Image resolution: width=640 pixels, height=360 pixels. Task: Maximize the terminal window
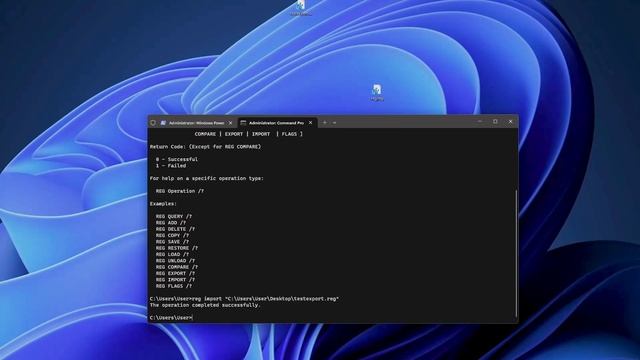point(495,121)
